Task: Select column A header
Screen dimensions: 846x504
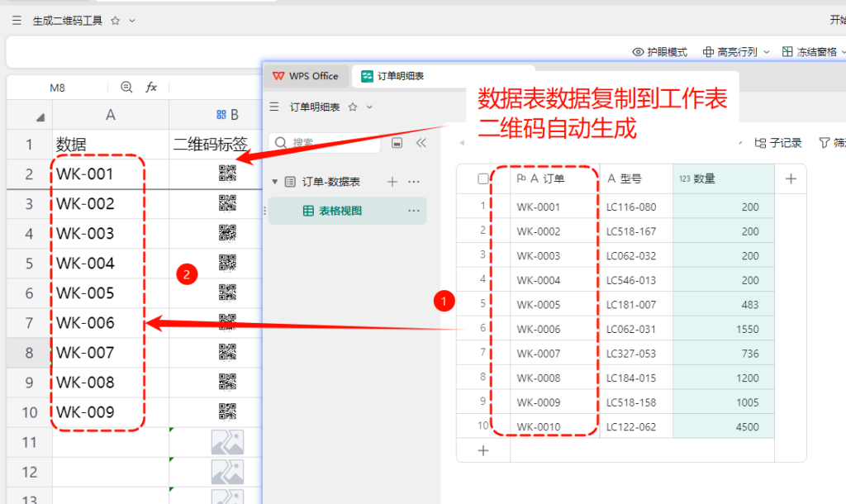Action: click(x=111, y=114)
